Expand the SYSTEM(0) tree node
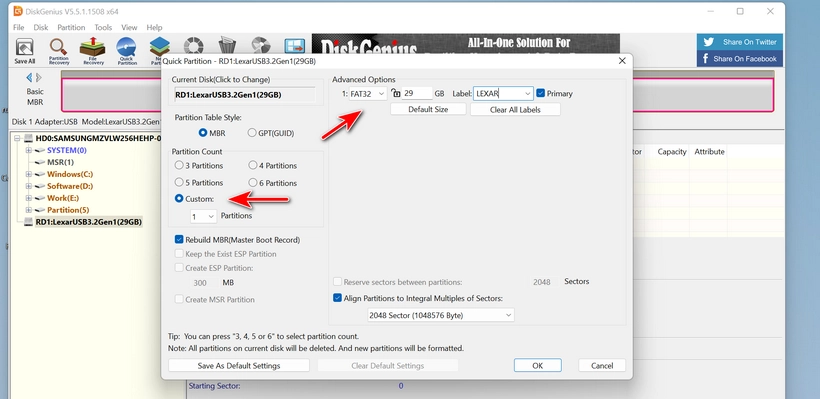 pos(29,151)
